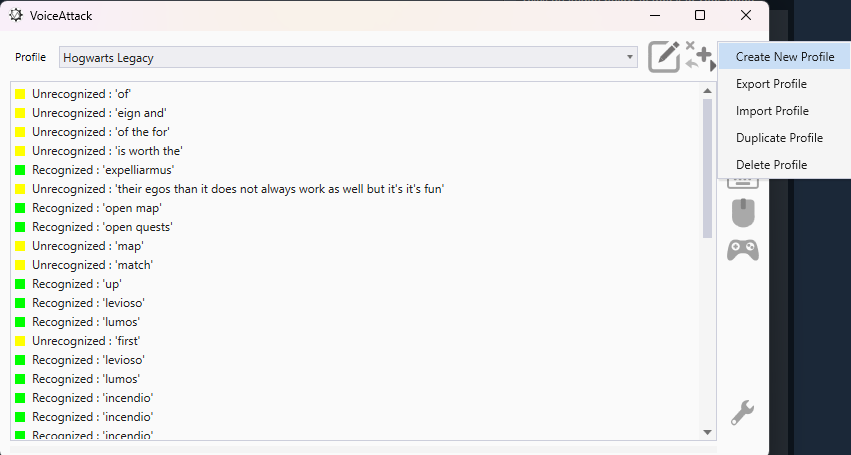Click the log scrollbar down arrow
This screenshot has height=455, width=851.
[709, 432]
